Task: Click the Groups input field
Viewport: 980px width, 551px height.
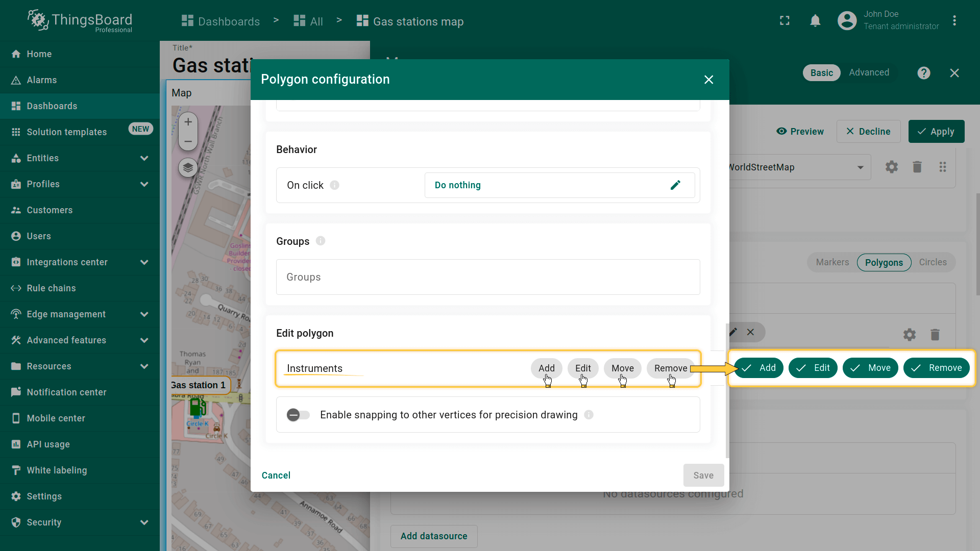Action: [x=487, y=277]
